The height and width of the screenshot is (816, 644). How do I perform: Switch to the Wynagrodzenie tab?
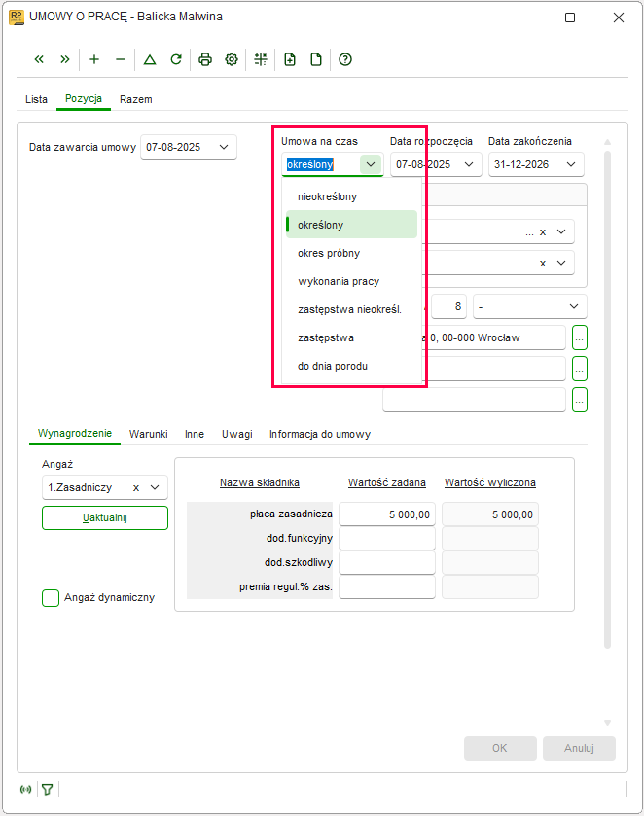[x=75, y=433]
